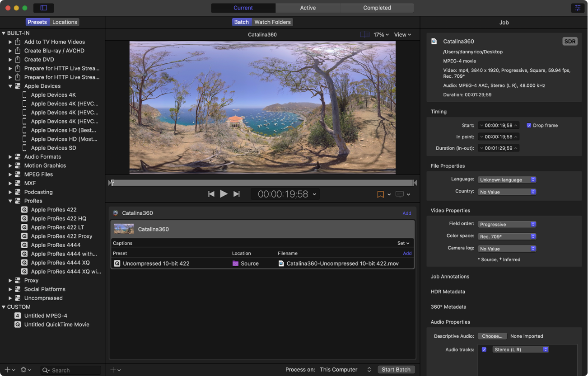Enable the Drop frame checkbox
The width and height of the screenshot is (588, 377).
[x=529, y=125]
